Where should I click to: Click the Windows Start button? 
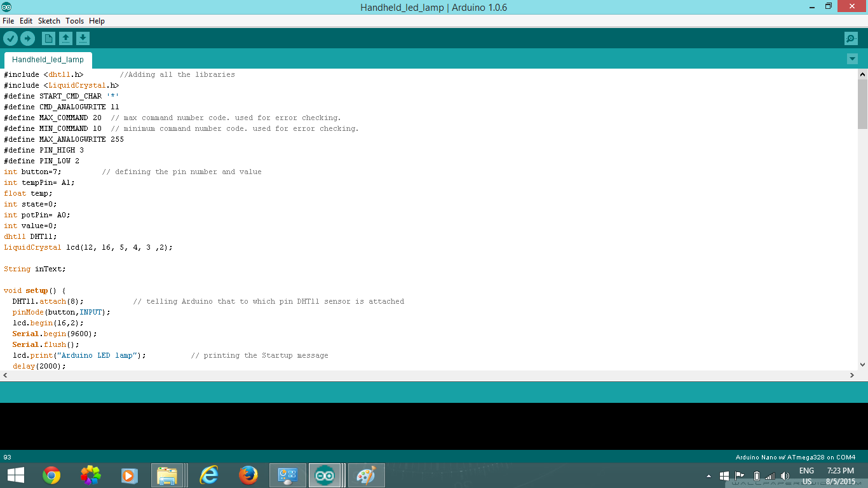coord(16,475)
